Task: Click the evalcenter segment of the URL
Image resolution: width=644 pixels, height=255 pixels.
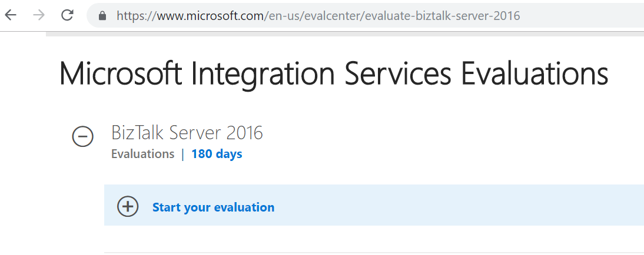Action: 333,16
